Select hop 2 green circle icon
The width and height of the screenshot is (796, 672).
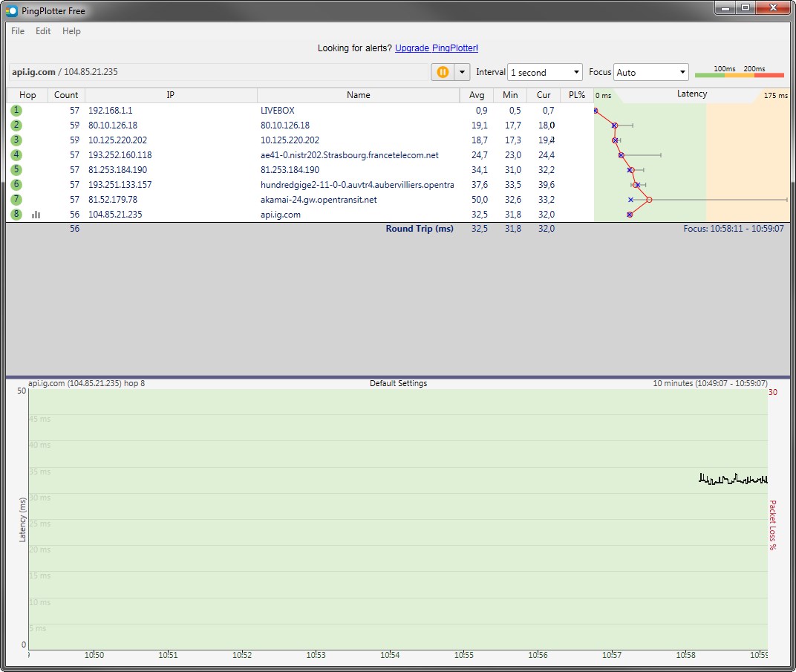coord(16,125)
